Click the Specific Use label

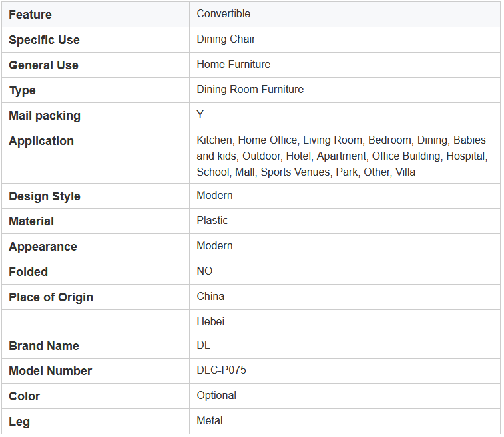pyautogui.click(x=44, y=40)
